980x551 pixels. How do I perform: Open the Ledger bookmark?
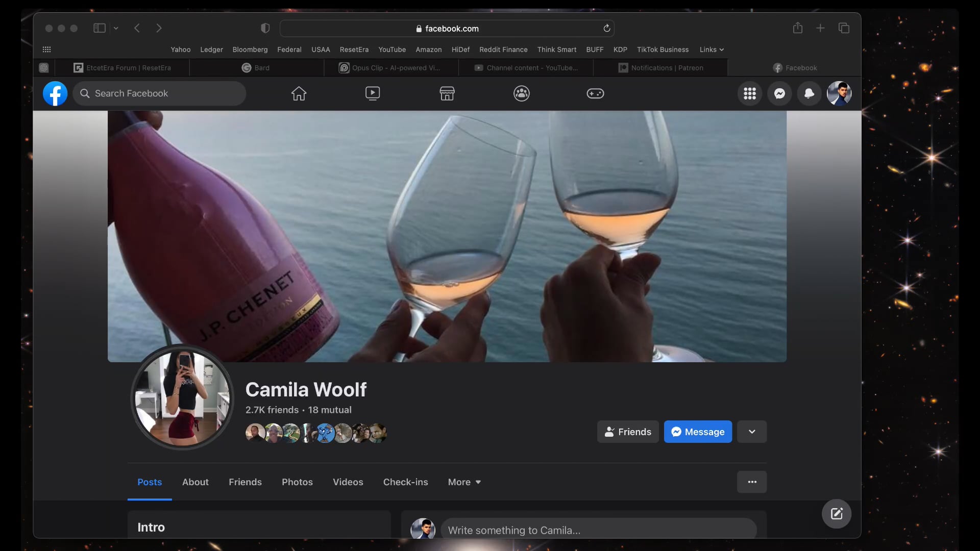[x=211, y=49]
